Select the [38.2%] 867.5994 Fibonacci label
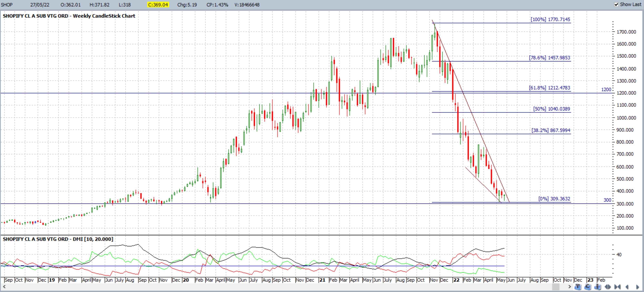 click(551, 130)
